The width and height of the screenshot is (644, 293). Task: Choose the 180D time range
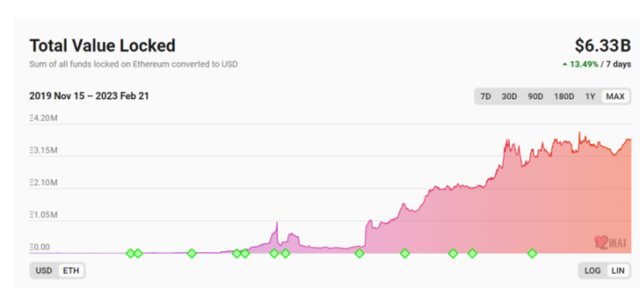click(564, 97)
